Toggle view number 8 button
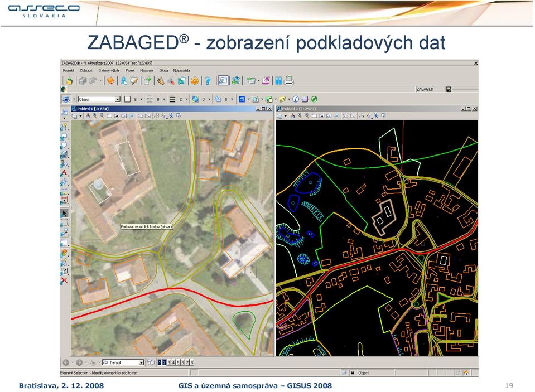 tap(192, 362)
